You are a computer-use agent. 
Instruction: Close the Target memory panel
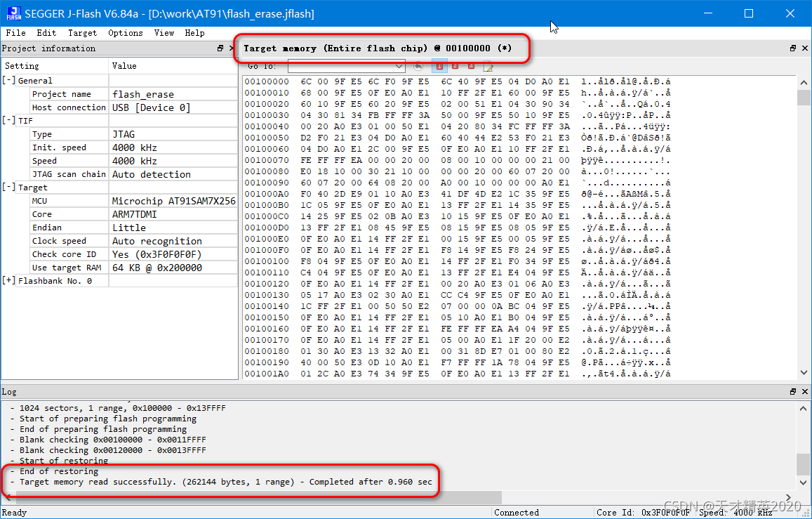(805, 48)
